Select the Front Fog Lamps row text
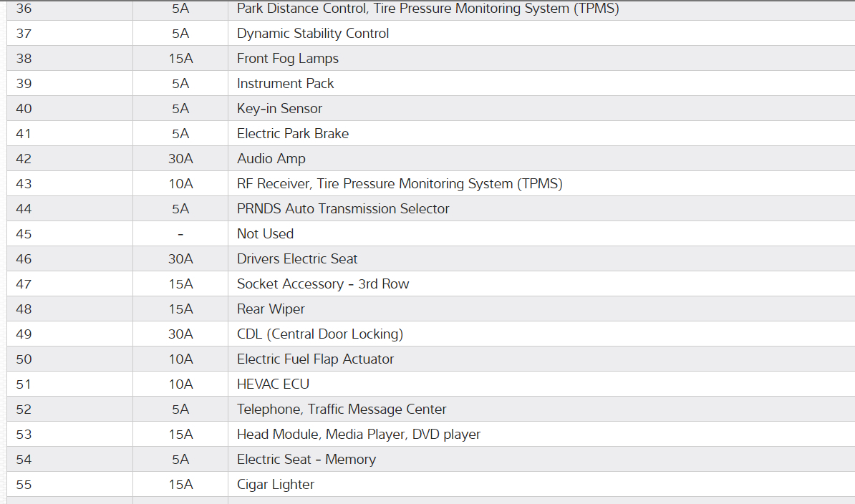The width and height of the screenshot is (855, 504). (x=288, y=59)
